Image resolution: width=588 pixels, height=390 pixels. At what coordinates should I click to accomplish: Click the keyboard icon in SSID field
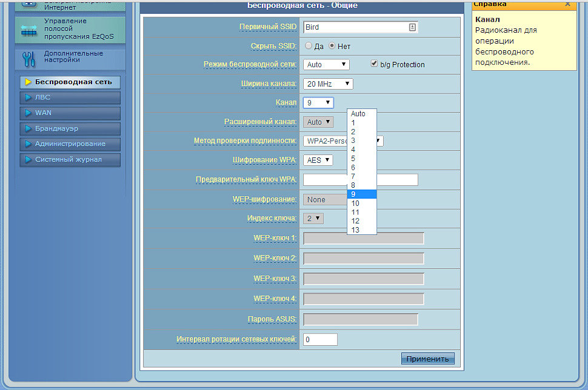[x=412, y=27]
